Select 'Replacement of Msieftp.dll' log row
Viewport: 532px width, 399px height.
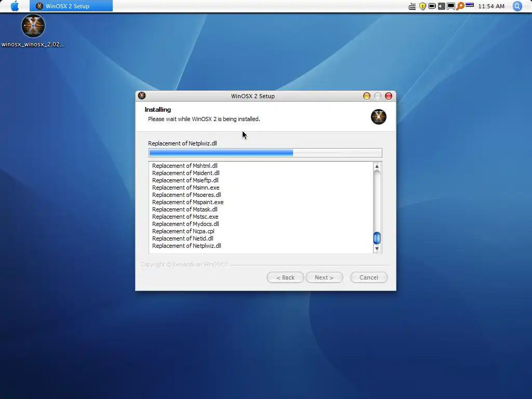click(x=185, y=180)
